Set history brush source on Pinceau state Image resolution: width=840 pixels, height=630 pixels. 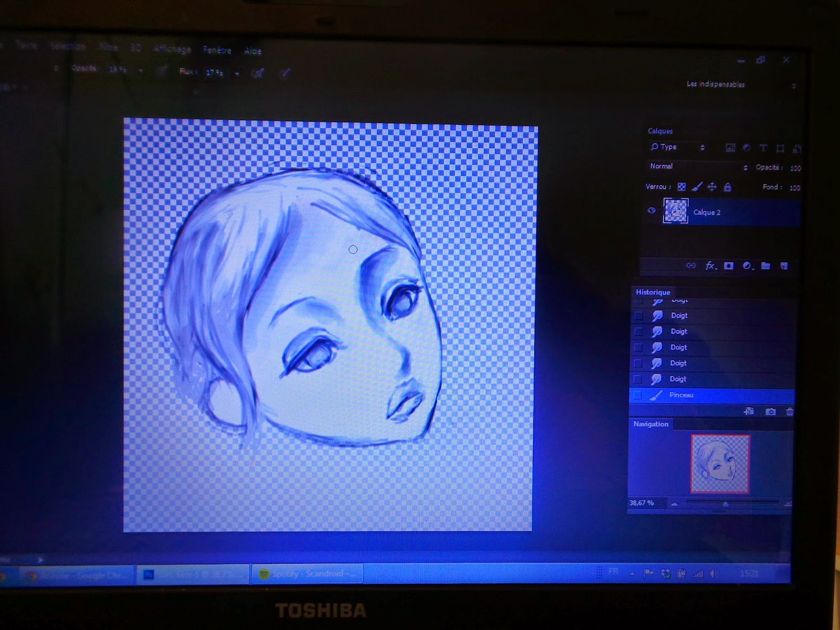637,395
